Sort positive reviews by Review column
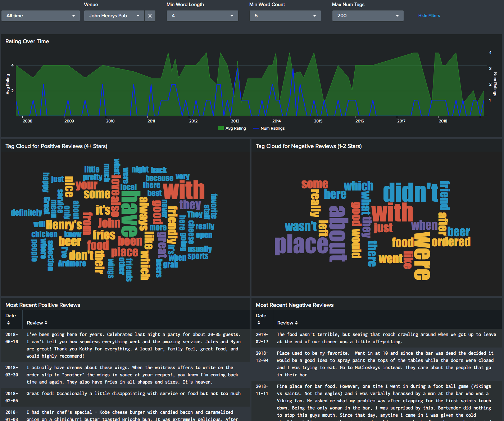Screen dimensions: 504x421 pos(37,323)
